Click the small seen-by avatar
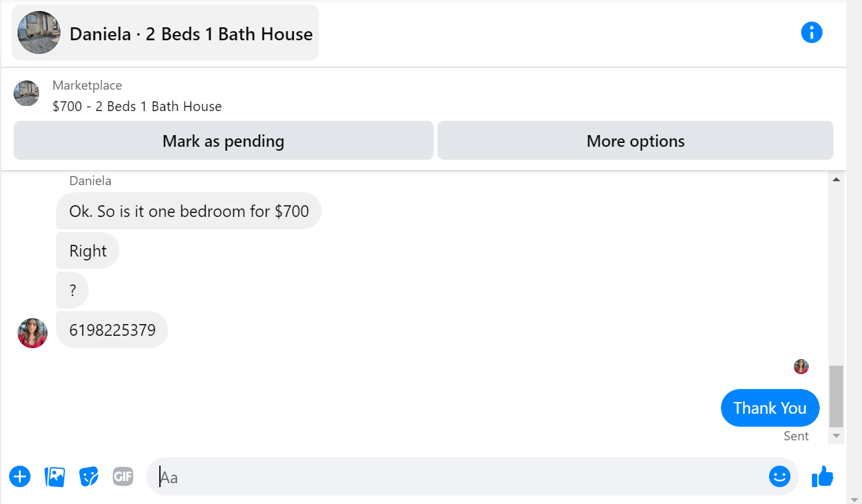Viewport: 862px width, 504px height. coord(801,366)
